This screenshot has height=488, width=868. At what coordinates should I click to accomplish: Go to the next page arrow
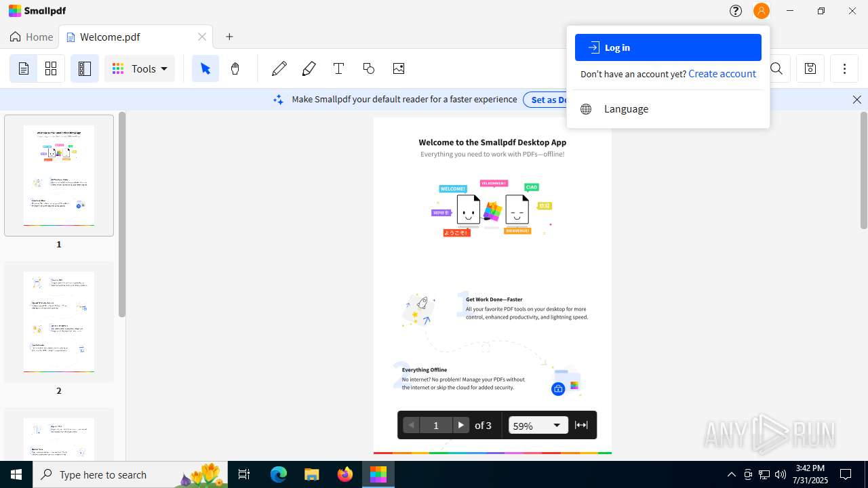(460, 425)
